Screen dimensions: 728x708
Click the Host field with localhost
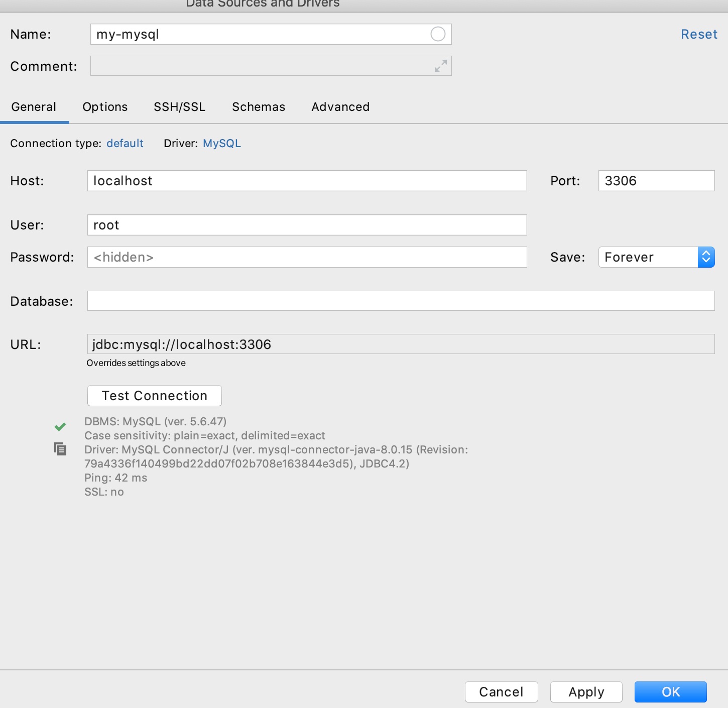pyautogui.click(x=307, y=181)
